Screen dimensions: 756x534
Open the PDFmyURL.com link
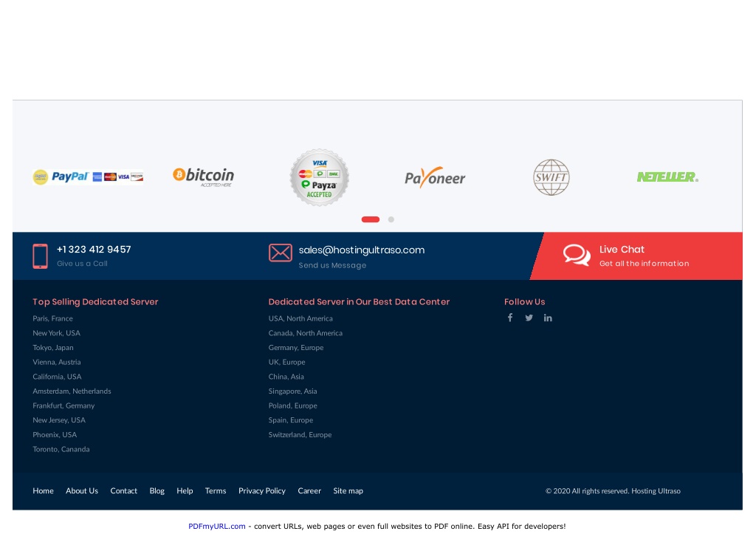(216, 527)
